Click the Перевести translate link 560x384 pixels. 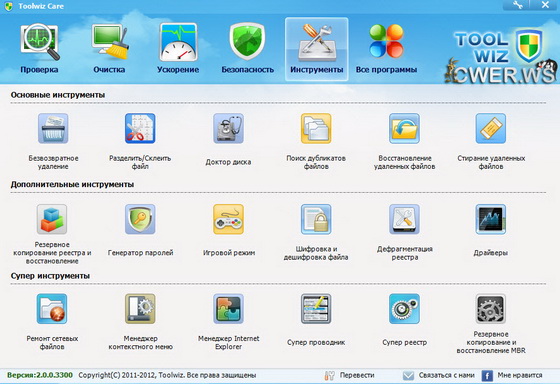pos(357,375)
